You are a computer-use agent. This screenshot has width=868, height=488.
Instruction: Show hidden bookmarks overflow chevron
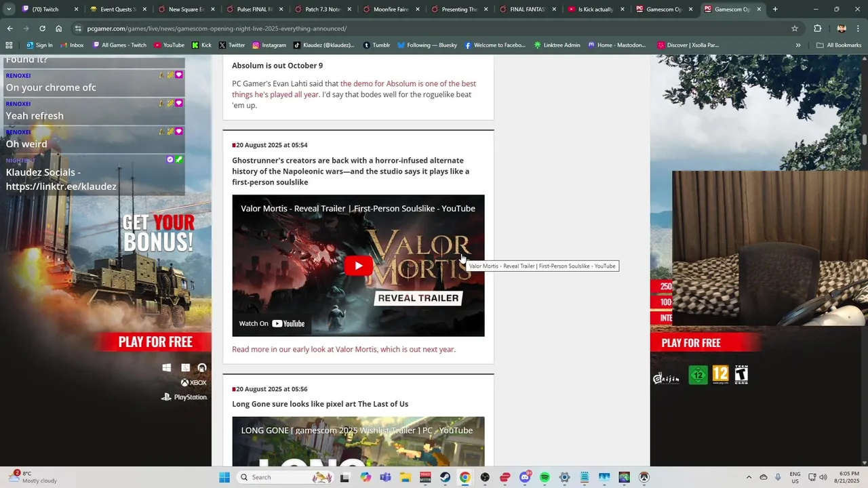click(798, 45)
